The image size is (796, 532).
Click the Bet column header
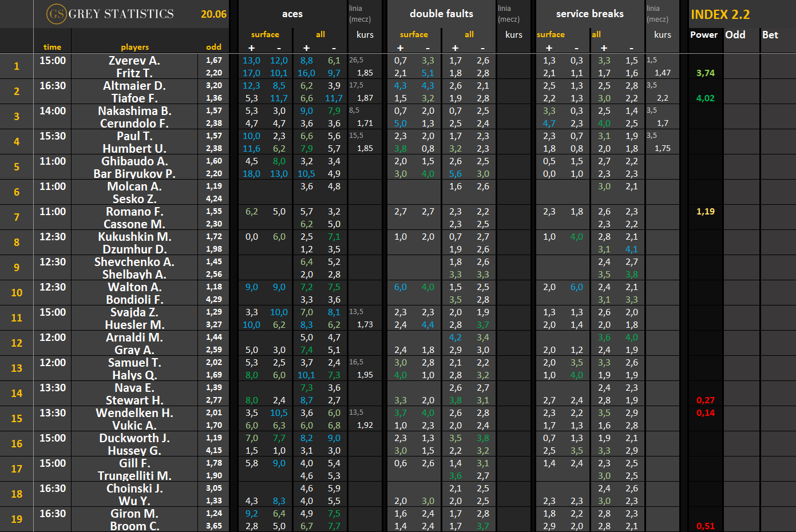click(770, 34)
